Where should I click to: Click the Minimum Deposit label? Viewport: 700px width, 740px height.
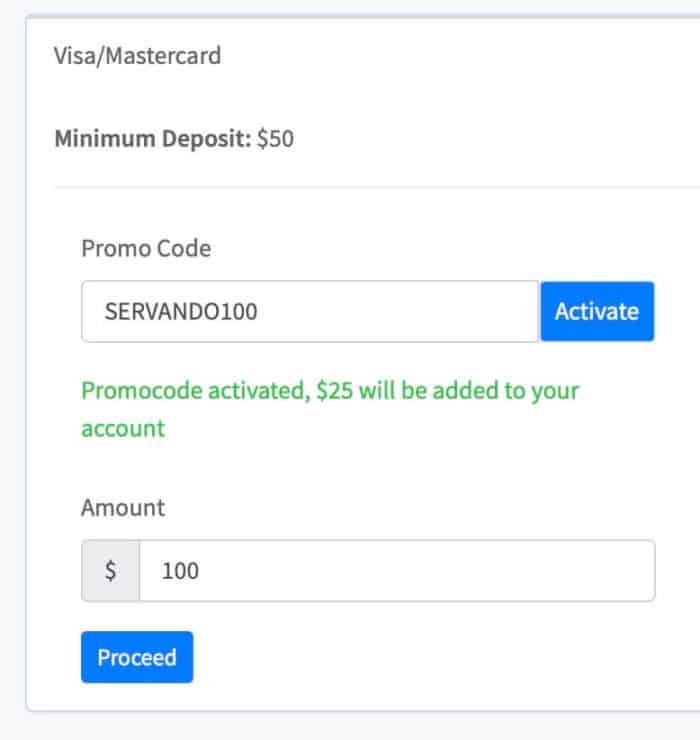click(x=153, y=139)
